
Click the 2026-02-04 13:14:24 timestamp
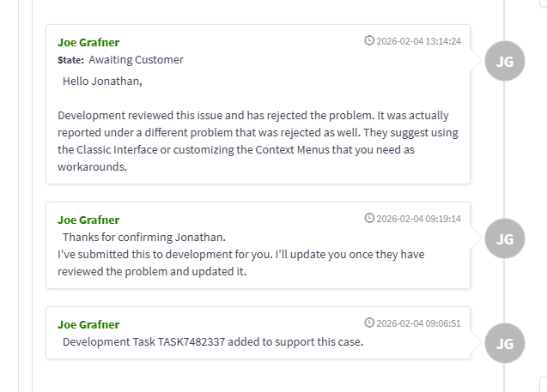[418, 41]
